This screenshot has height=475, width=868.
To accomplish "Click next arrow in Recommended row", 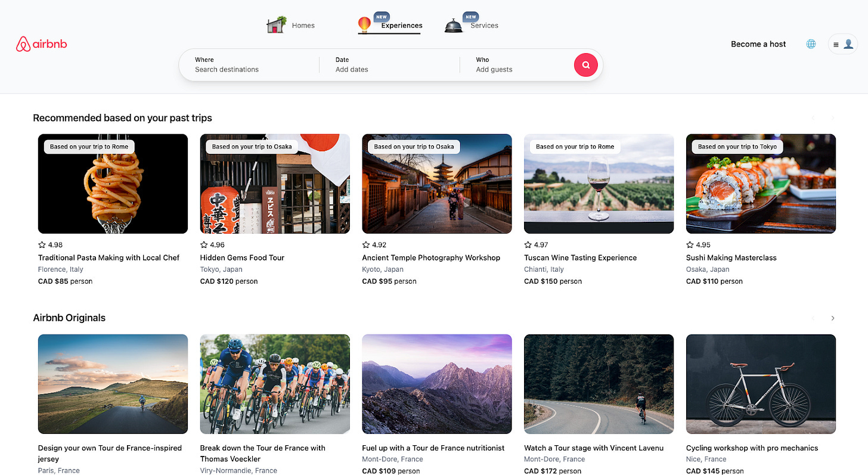I will (x=833, y=118).
